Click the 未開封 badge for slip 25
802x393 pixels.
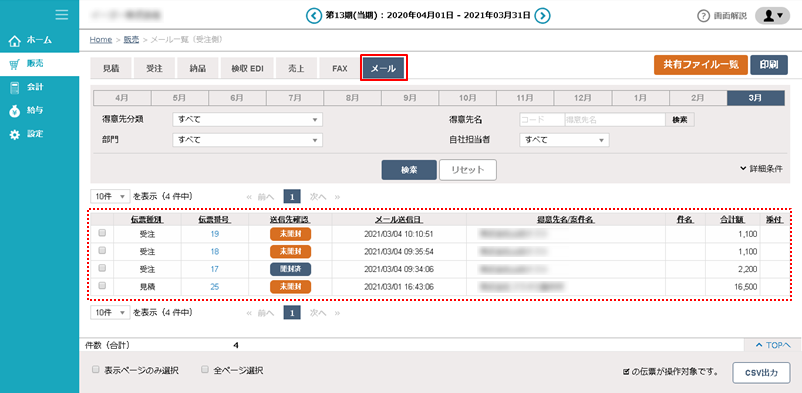point(291,287)
